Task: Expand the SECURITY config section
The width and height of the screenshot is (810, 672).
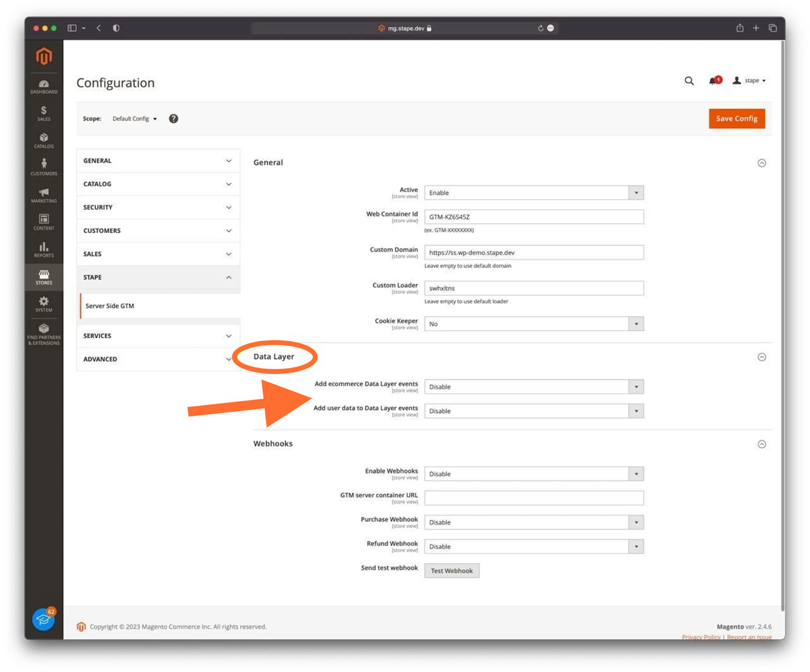Action: [158, 207]
